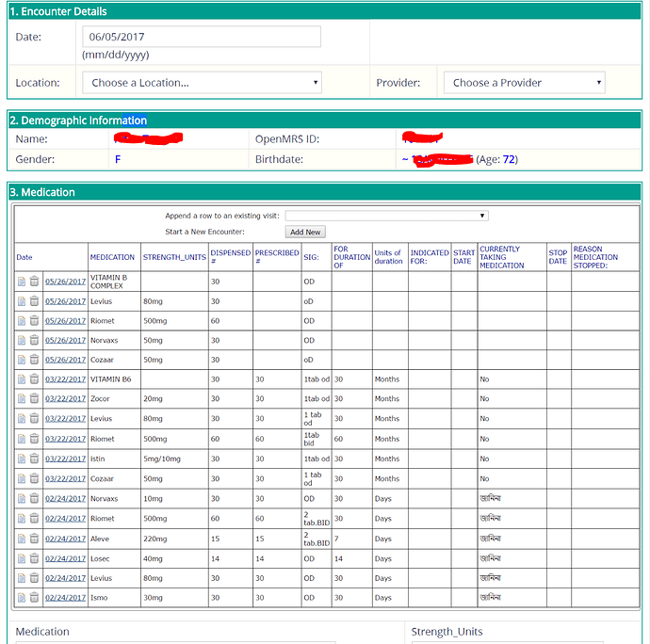Delete the istin 5mg/10mg row
The width and height of the screenshot is (650, 644).
point(35,459)
